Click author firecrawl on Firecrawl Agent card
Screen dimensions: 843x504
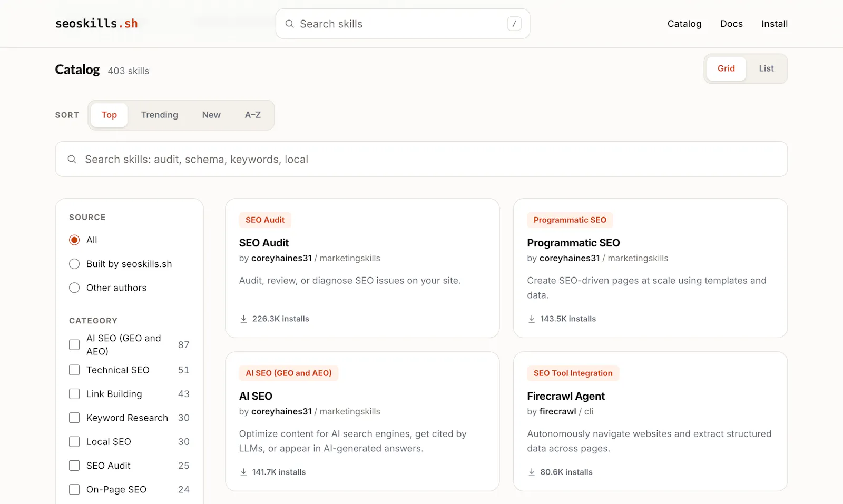coord(557,411)
